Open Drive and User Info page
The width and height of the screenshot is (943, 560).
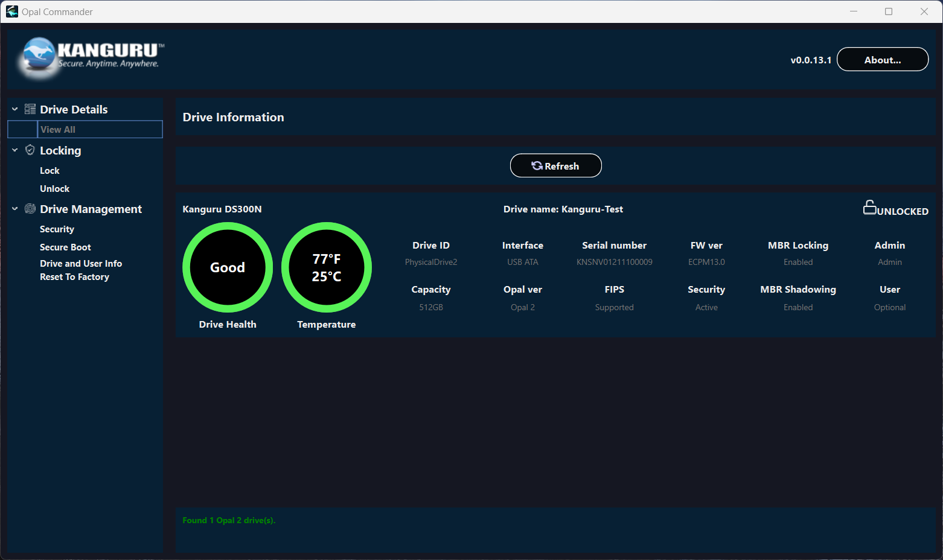coord(81,264)
